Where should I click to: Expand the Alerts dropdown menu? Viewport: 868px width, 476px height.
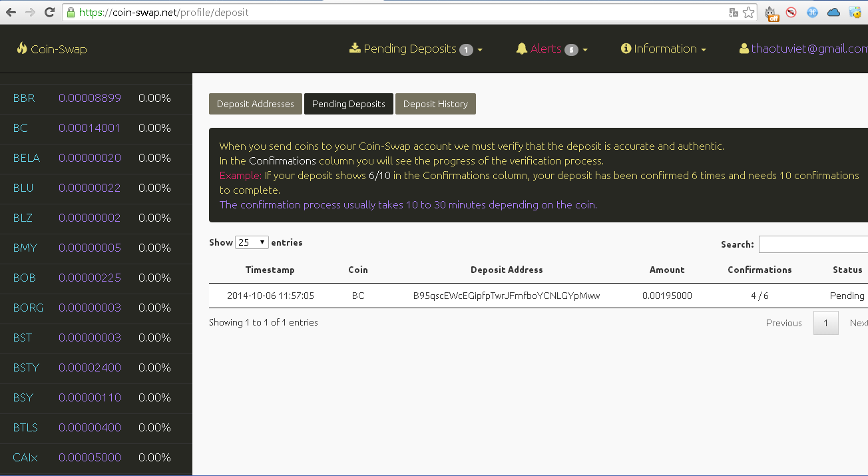point(552,49)
